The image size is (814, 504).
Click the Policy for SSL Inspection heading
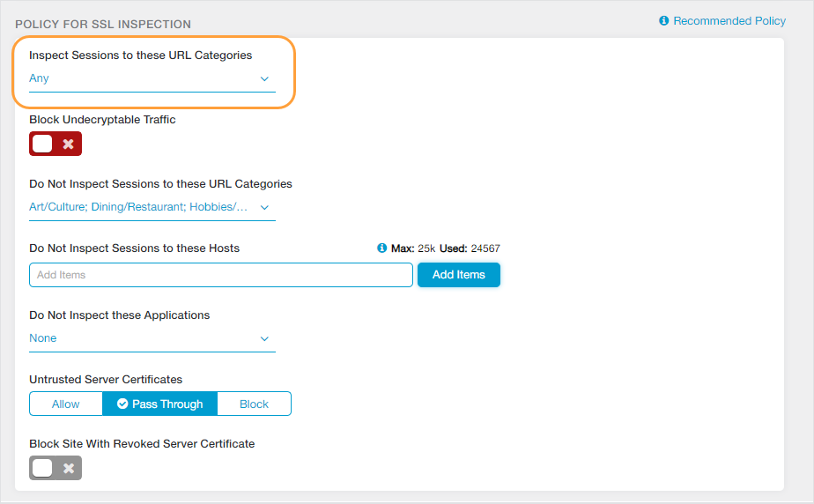(x=103, y=24)
